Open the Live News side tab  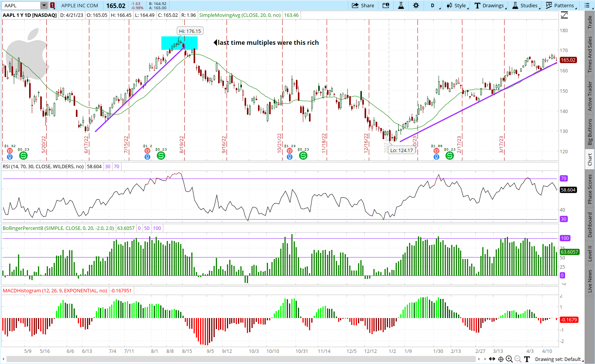click(x=590, y=280)
